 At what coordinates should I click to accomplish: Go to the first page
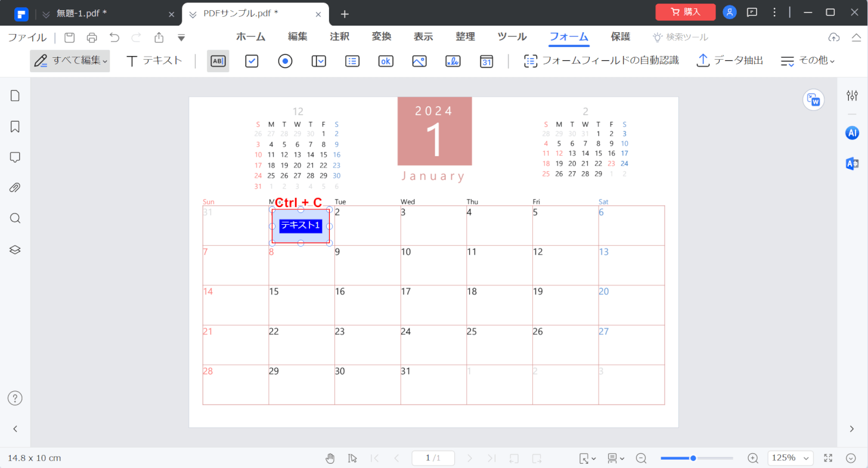[x=375, y=458]
